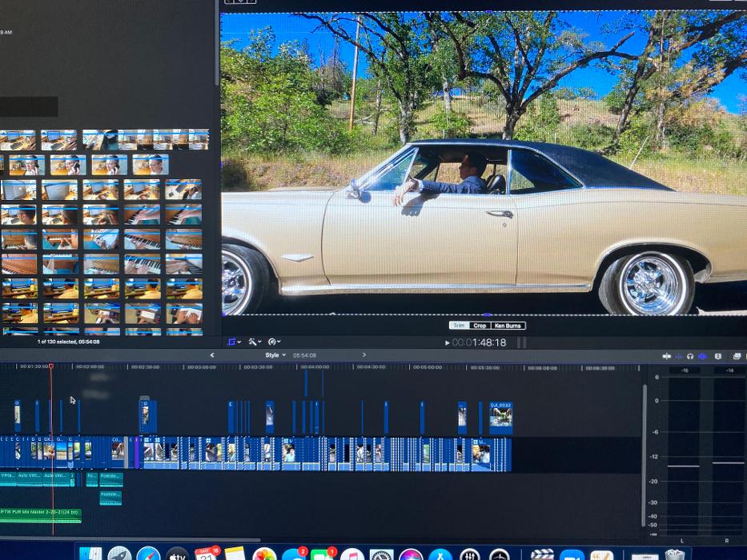Select the DJI_0332 clip in timeline
The width and height of the screenshot is (747, 560).
coord(501,418)
